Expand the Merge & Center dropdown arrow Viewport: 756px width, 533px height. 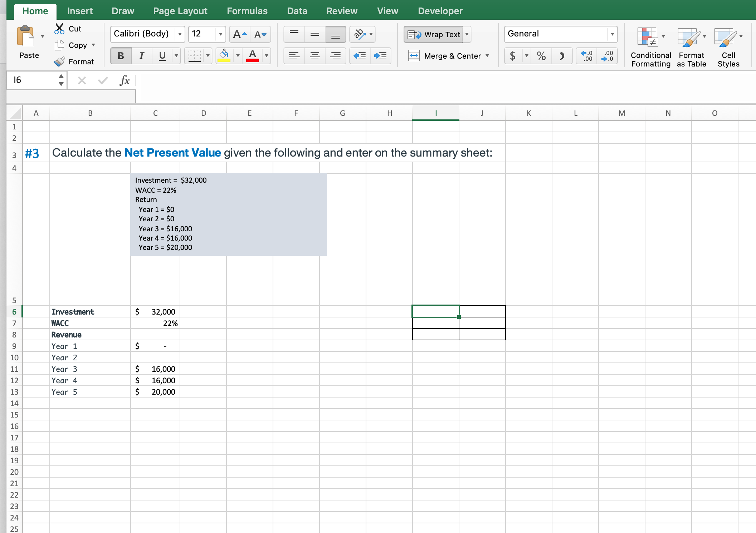click(487, 56)
